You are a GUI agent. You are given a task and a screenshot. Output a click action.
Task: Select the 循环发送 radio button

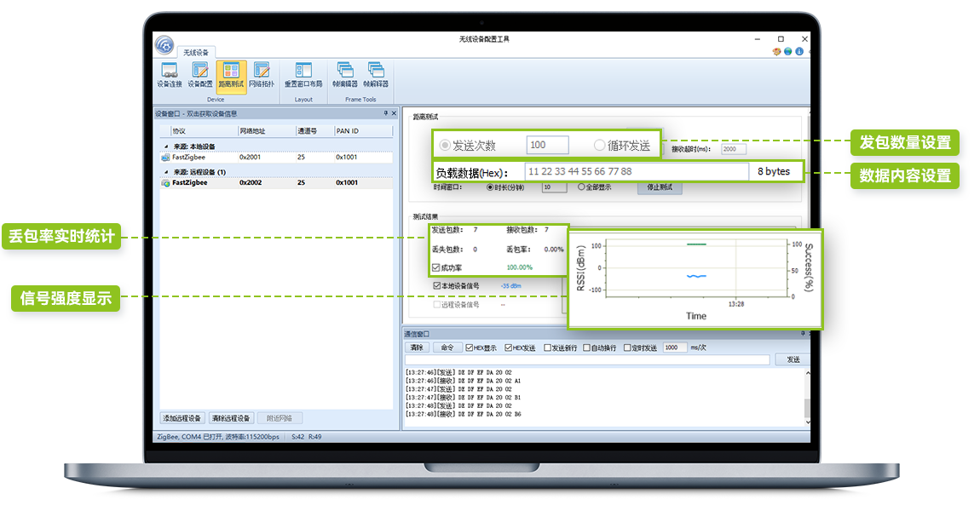tap(600, 145)
